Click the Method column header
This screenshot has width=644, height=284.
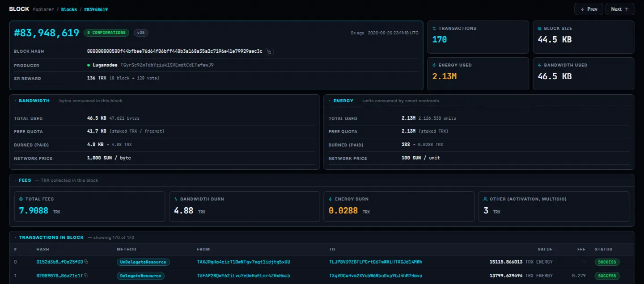point(127,249)
